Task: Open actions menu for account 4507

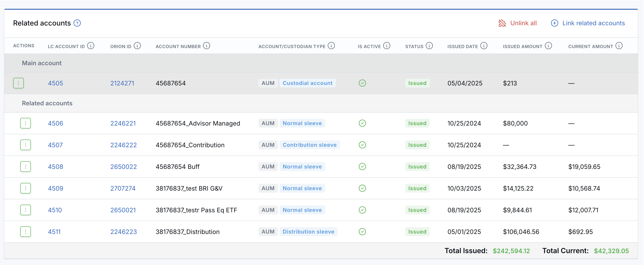Action: pos(26,145)
